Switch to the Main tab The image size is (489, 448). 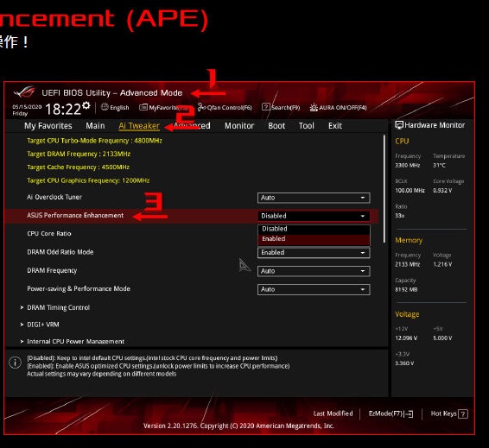point(95,126)
